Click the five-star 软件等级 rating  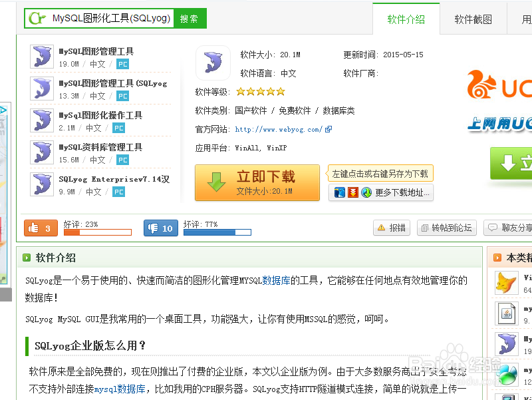tap(261, 91)
